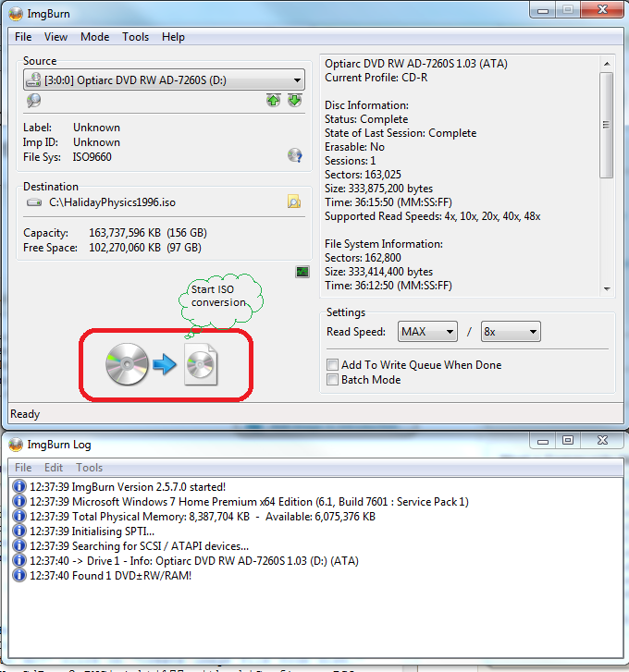Viewport: 629px width, 672px height.
Task: Open the 8x read speed dropdown
Action: pyautogui.click(x=511, y=331)
